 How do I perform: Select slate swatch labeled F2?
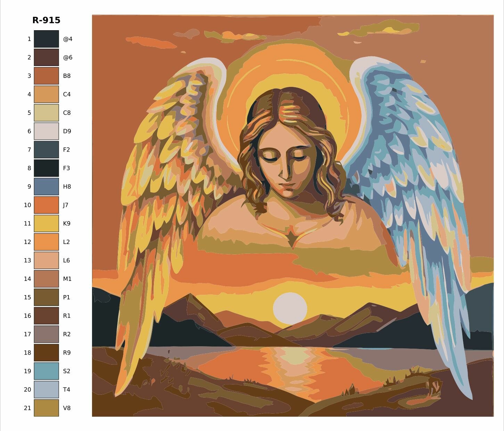pos(46,149)
